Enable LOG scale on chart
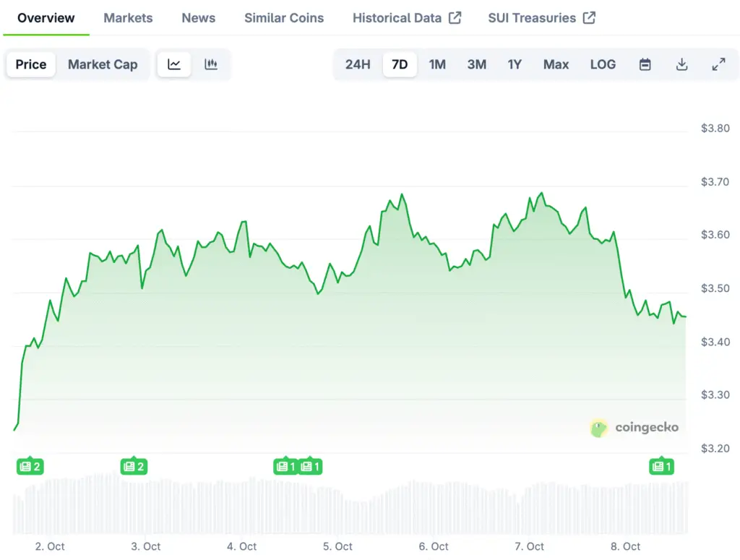The image size is (740, 560). (x=603, y=64)
